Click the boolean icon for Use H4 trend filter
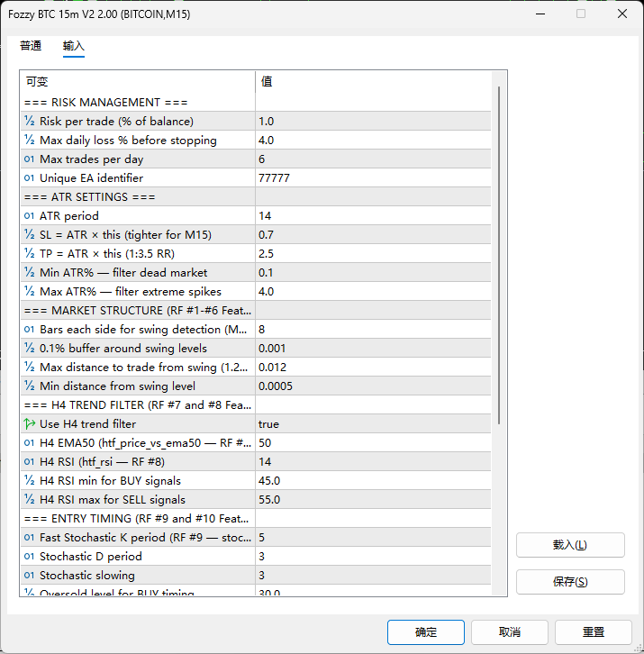Image resolution: width=644 pixels, height=654 pixels. pyautogui.click(x=29, y=424)
